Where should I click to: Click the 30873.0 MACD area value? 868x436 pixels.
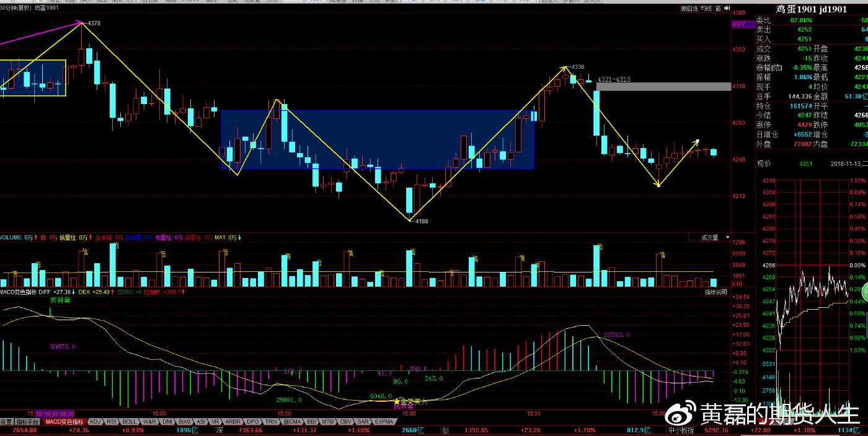[63, 347]
